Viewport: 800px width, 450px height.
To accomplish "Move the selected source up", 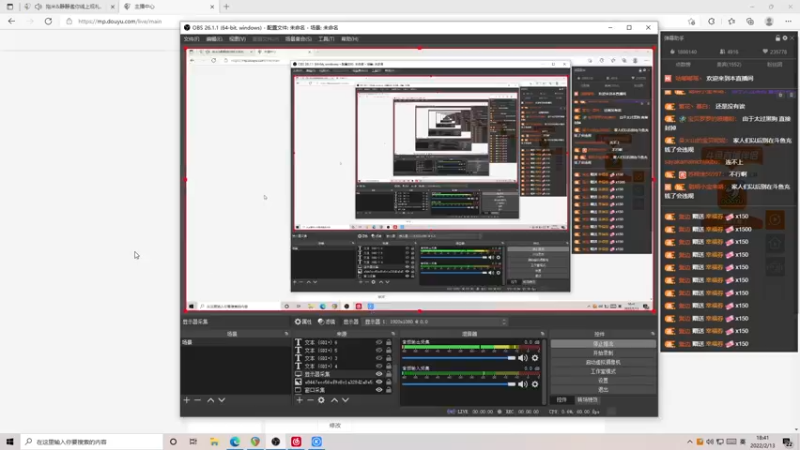I will (335, 401).
